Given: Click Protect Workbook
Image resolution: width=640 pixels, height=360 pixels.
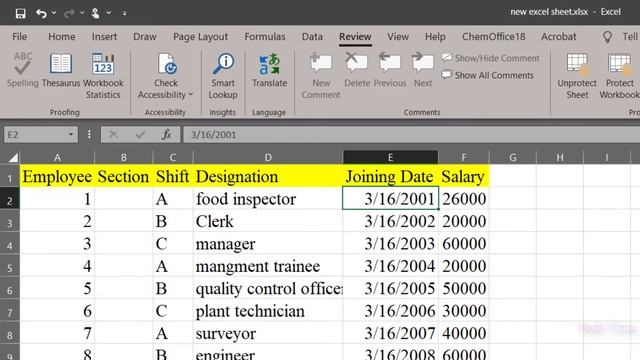Looking at the screenshot, I should coord(620,76).
